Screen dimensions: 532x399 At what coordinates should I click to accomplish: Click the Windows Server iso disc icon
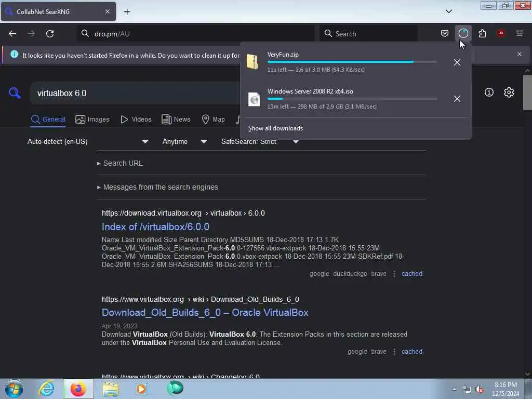[254, 99]
